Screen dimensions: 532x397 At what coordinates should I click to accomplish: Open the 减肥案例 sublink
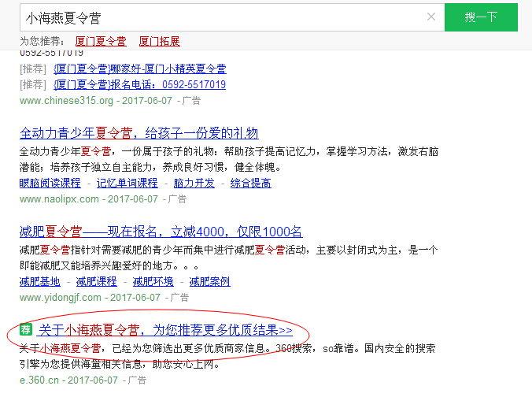point(209,281)
